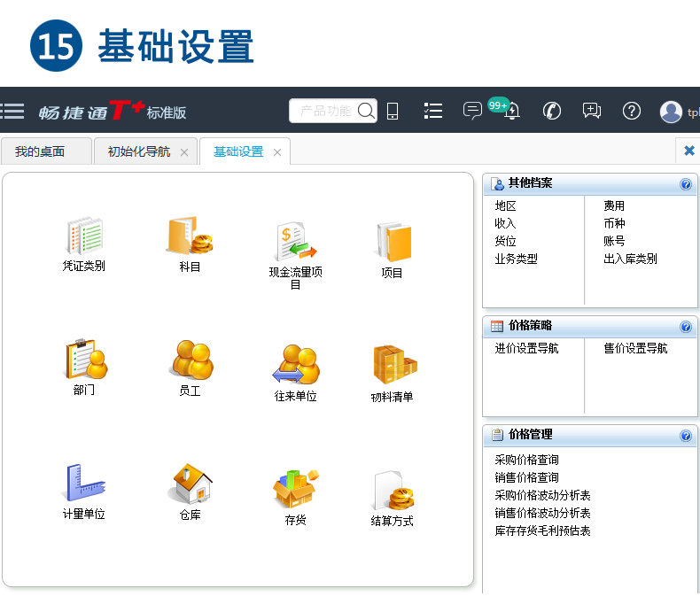Open the 科目 accounts icon
Viewport: 700px width, 604px height.
coord(190,236)
